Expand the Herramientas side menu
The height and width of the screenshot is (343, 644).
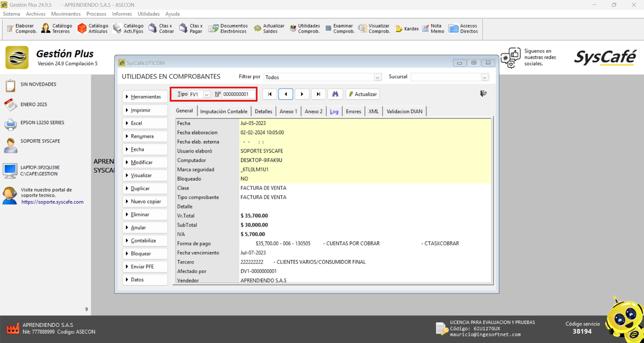[145, 97]
